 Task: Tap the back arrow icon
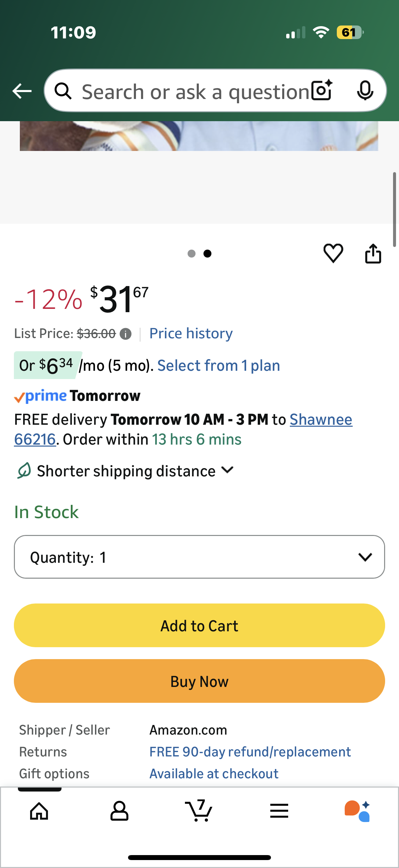pyautogui.click(x=22, y=91)
